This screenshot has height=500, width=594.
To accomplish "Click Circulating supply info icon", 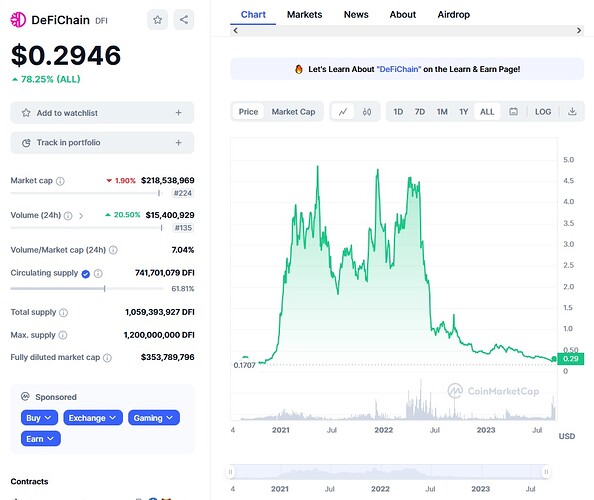I will [98, 273].
